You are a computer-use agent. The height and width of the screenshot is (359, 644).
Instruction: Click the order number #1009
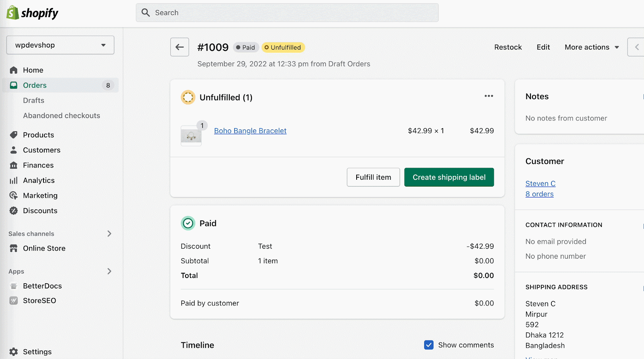213,48
